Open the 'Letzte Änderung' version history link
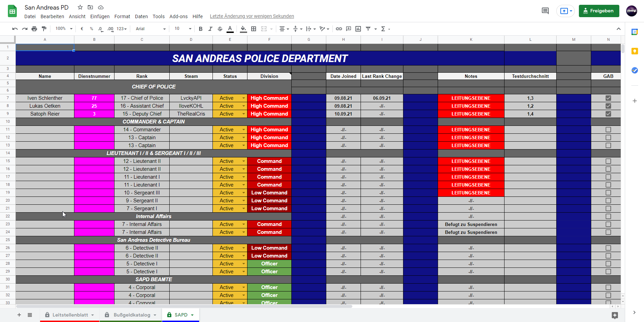 (252, 16)
